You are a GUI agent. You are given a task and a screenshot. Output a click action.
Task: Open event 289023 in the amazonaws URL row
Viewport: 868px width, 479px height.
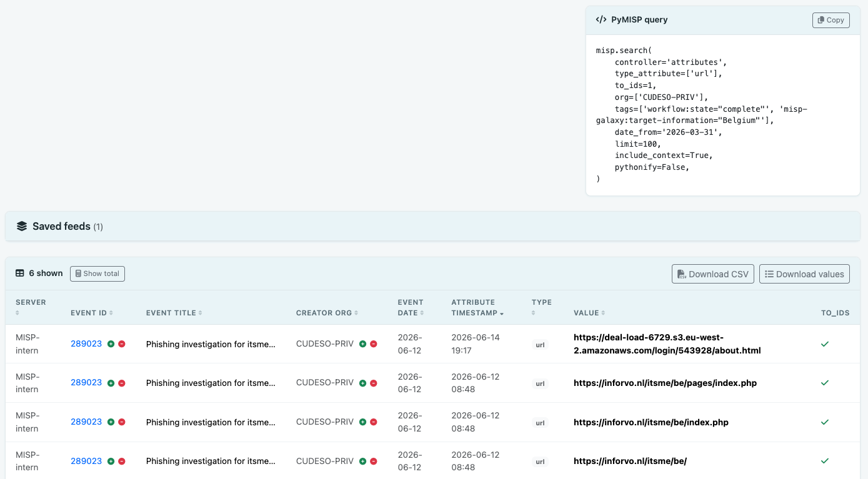click(x=86, y=343)
